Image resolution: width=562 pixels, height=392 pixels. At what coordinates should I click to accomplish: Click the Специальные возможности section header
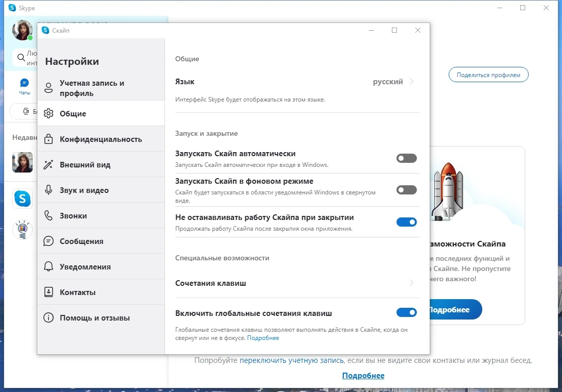click(x=222, y=258)
